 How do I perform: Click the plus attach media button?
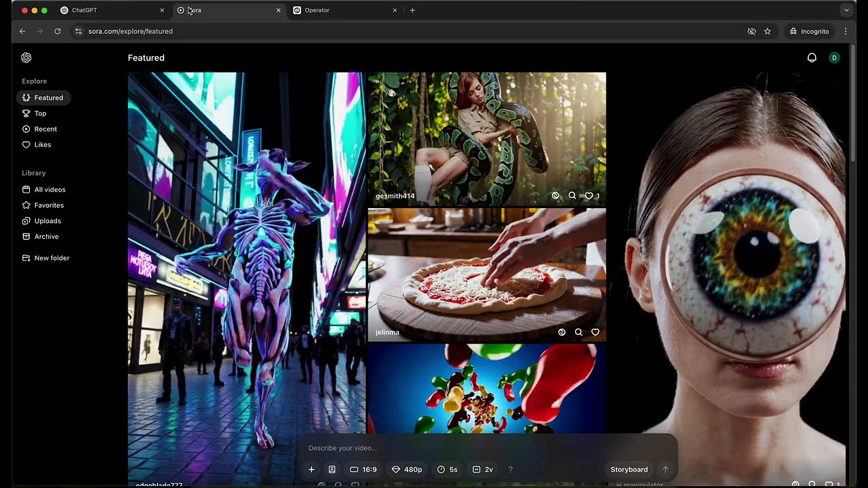[x=311, y=469]
